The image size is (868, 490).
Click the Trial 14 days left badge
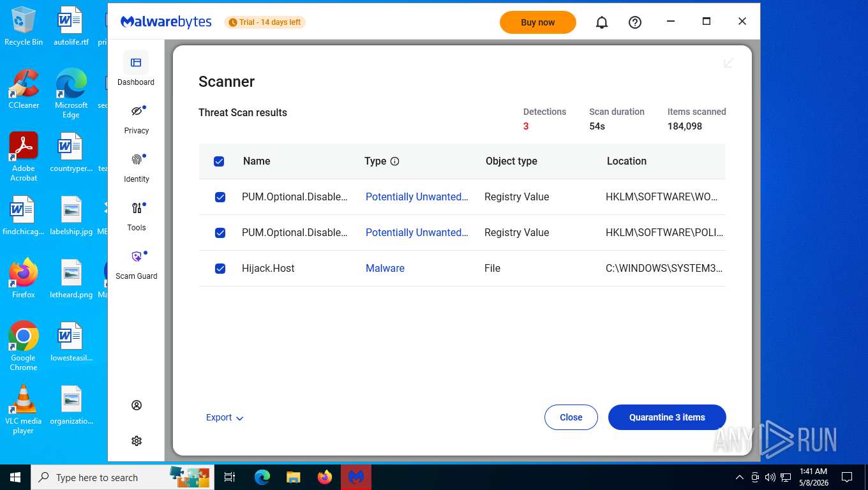pyautogui.click(x=265, y=22)
